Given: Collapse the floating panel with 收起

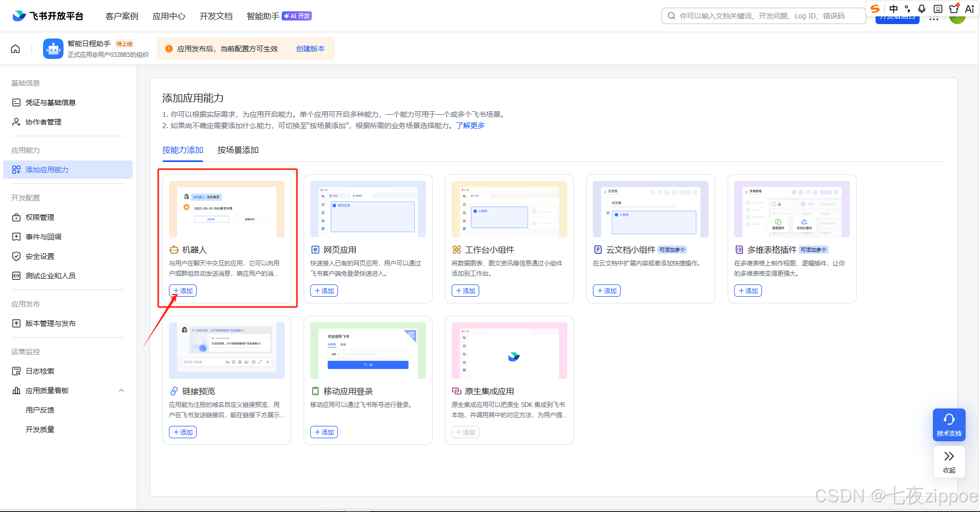Looking at the screenshot, I should click(x=949, y=462).
